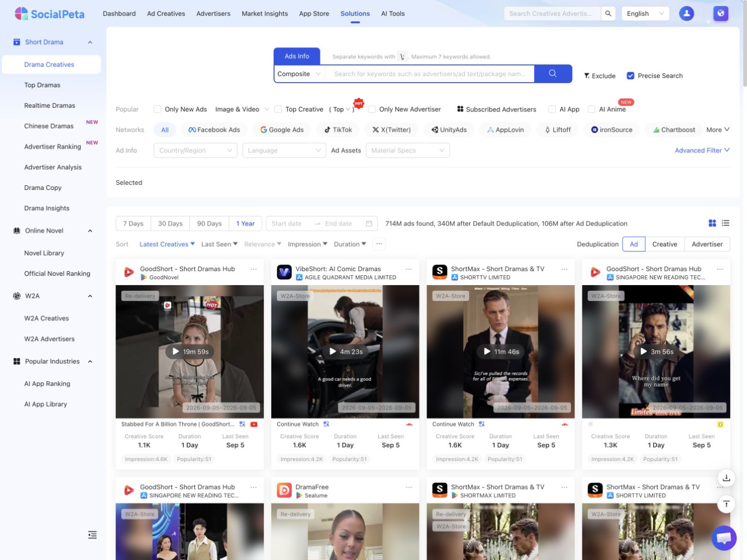
Task: Expand the Advanced Filter panel
Action: tap(702, 150)
